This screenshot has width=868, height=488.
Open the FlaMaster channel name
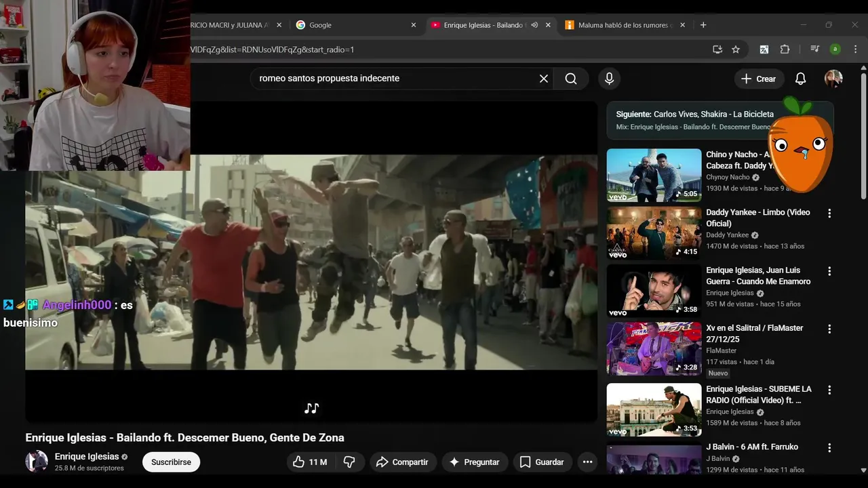tap(721, 351)
